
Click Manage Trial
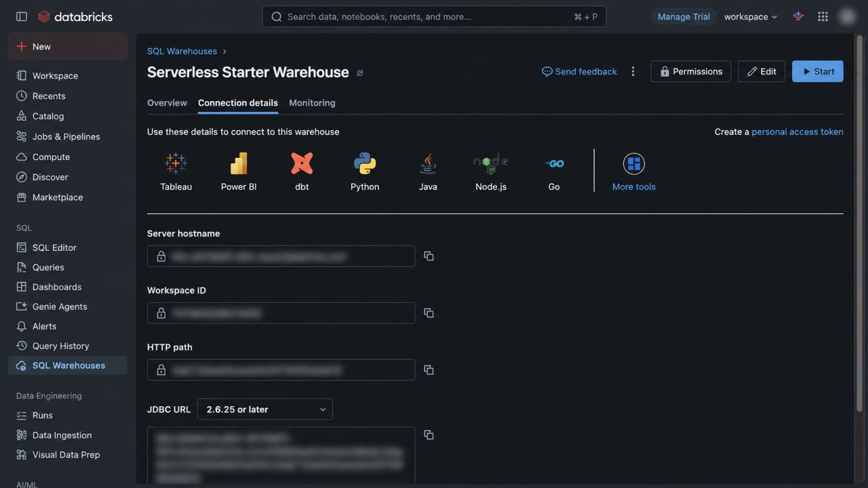pyautogui.click(x=684, y=17)
